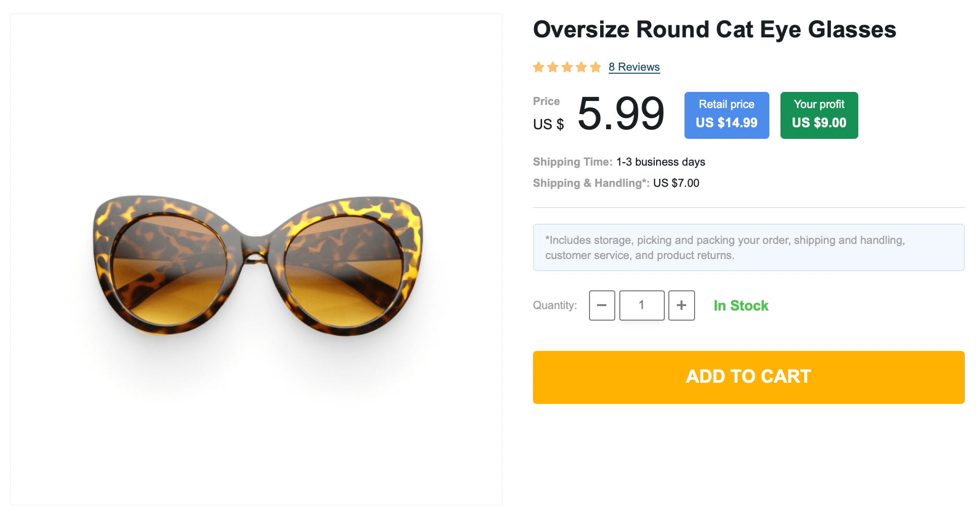Open the 8 Reviews link

(634, 67)
